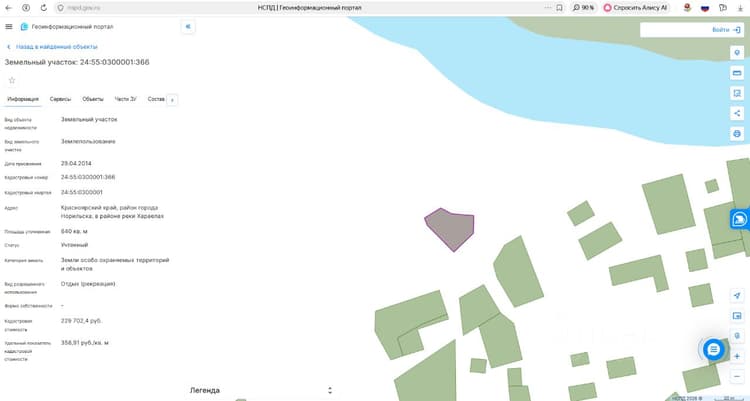
Task: Click the cadastral quarter 24:55:0300001 value
Action: point(82,192)
